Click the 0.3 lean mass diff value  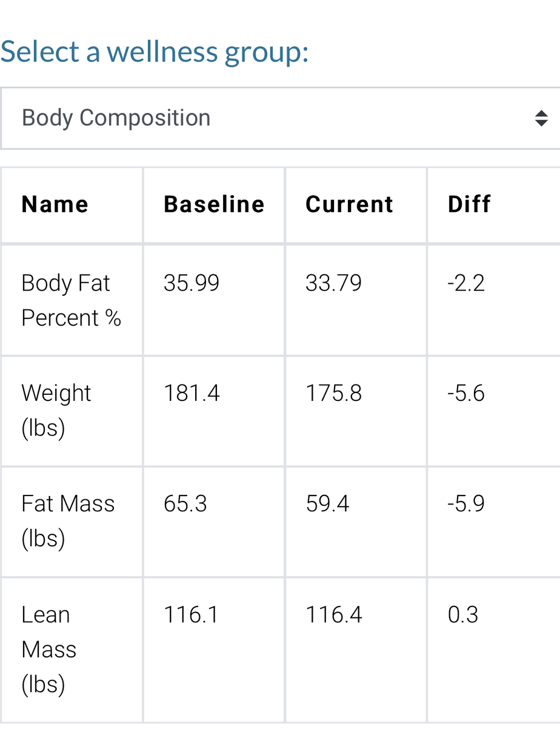463,615
